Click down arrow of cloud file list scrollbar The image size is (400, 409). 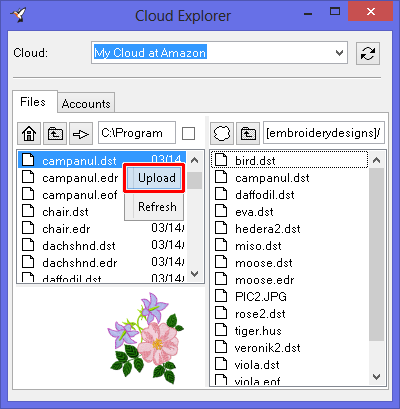(x=377, y=377)
